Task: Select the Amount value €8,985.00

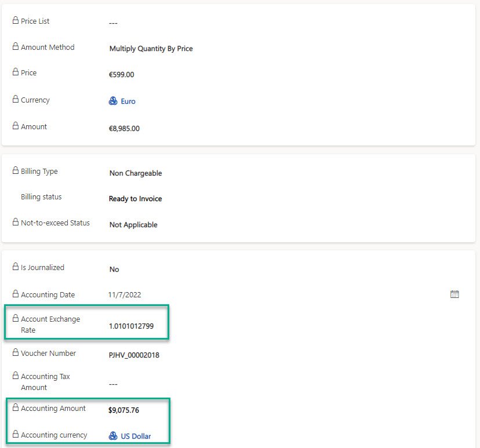Action: pos(124,129)
